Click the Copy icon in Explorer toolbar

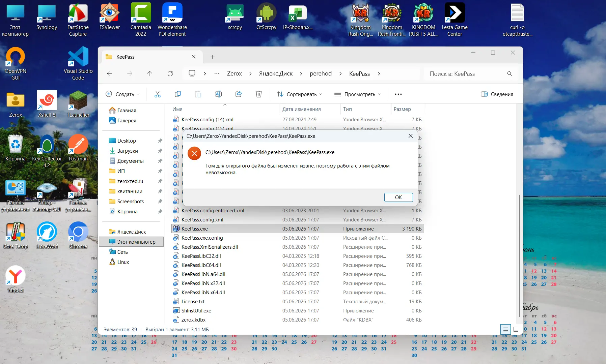178,94
